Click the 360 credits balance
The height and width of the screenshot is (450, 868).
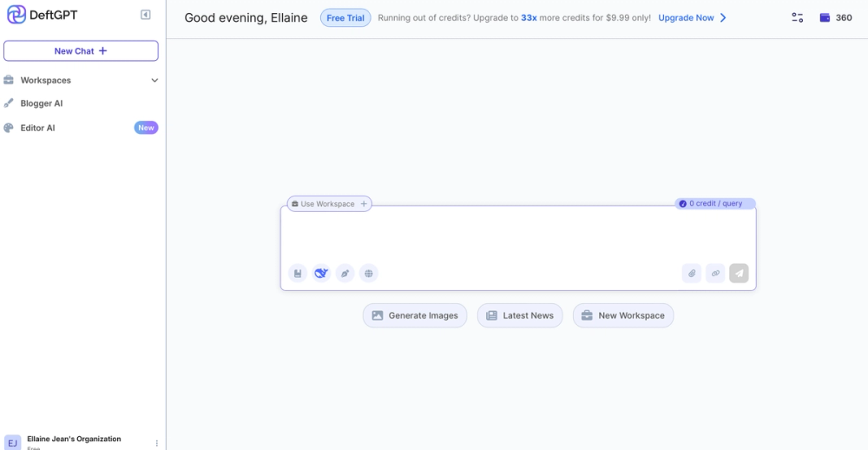(844, 17)
